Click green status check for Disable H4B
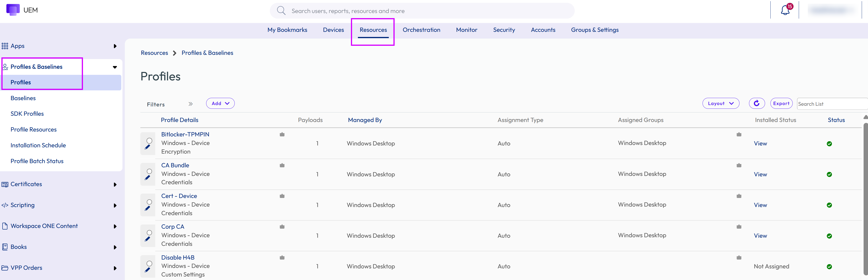 click(x=829, y=267)
